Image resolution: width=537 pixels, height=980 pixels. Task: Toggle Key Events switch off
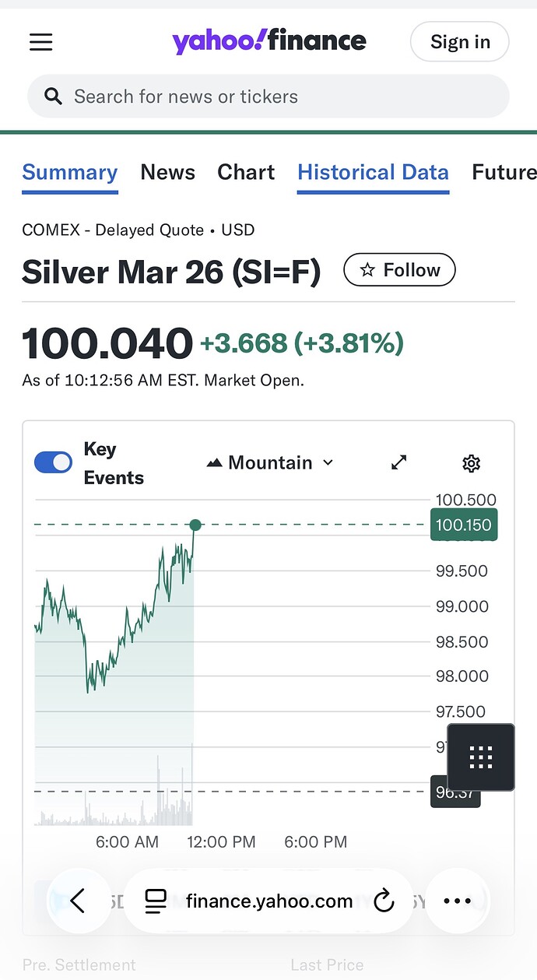[53, 463]
